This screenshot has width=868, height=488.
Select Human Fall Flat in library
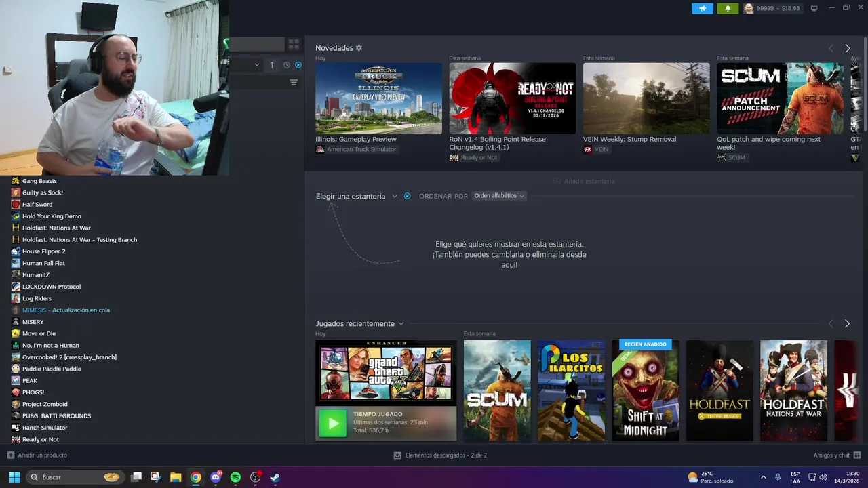tap(43, 263)
